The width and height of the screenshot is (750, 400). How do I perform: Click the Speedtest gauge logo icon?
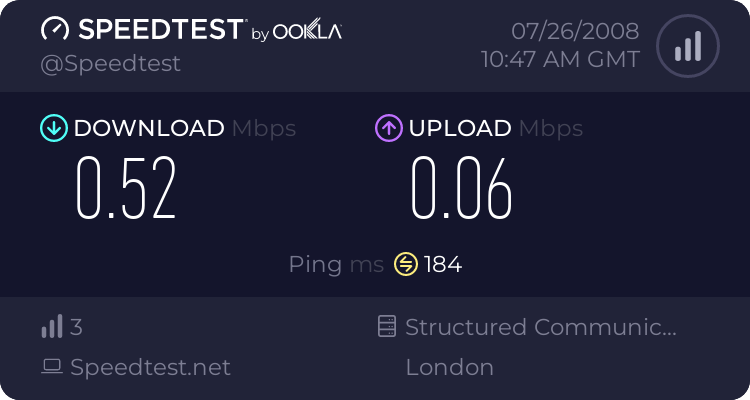click(55, 30)
